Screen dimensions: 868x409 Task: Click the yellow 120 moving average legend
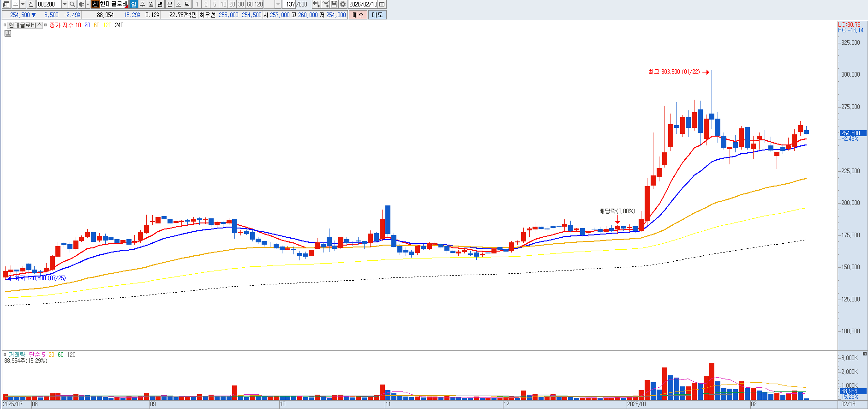point(107,25)
